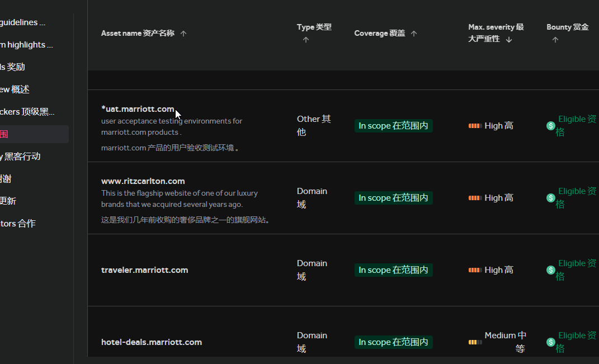
Task: Go to the 奖励 rewards sidebar item
Action: point(13,67)
